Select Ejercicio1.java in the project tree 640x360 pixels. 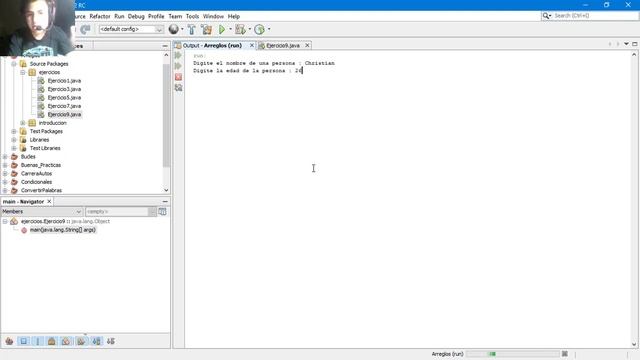coord(64,81)
